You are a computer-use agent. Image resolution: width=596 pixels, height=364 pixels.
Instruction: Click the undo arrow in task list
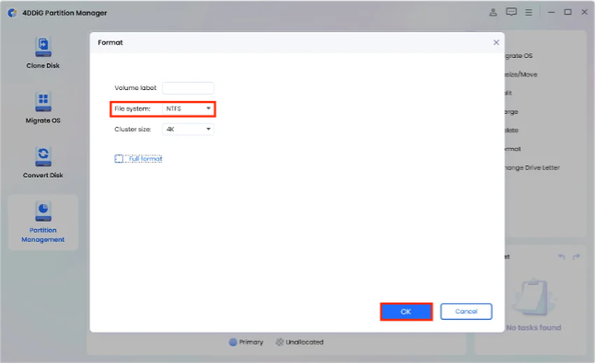click(561, 256)
